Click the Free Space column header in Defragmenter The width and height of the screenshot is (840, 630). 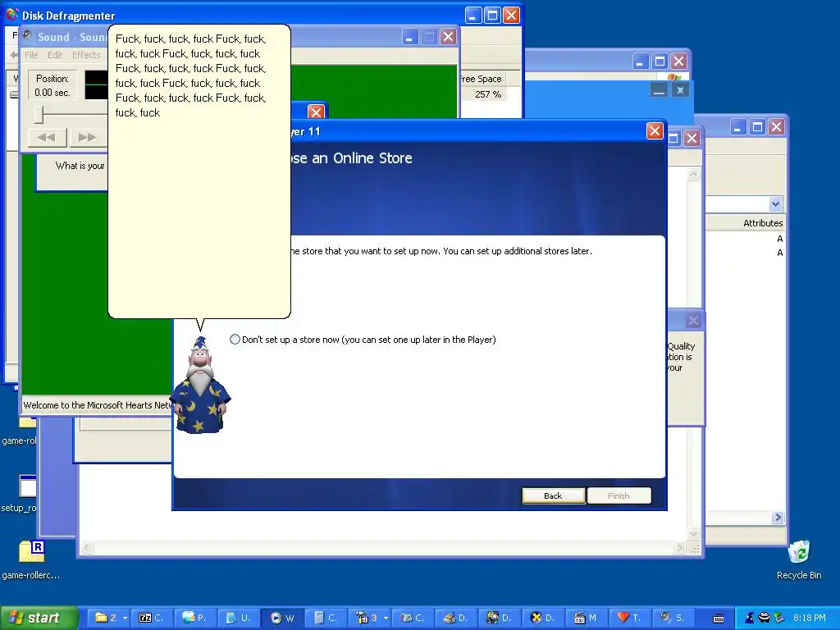coord(482,79)
